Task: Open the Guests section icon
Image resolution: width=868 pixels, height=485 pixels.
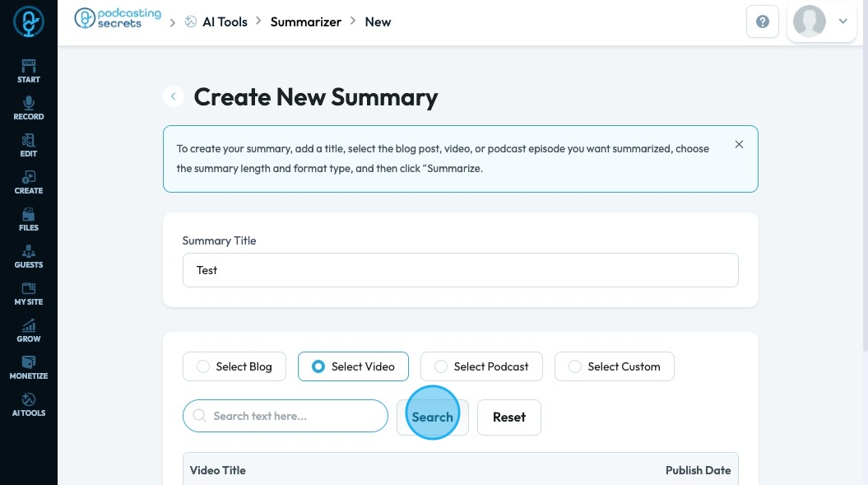Action: (28, 256)
